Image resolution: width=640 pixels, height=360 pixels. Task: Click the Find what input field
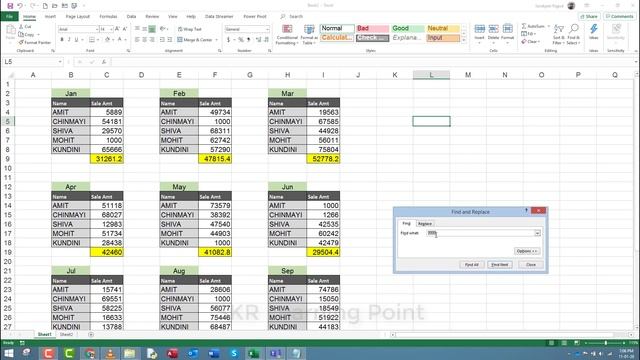click(480, 233)
